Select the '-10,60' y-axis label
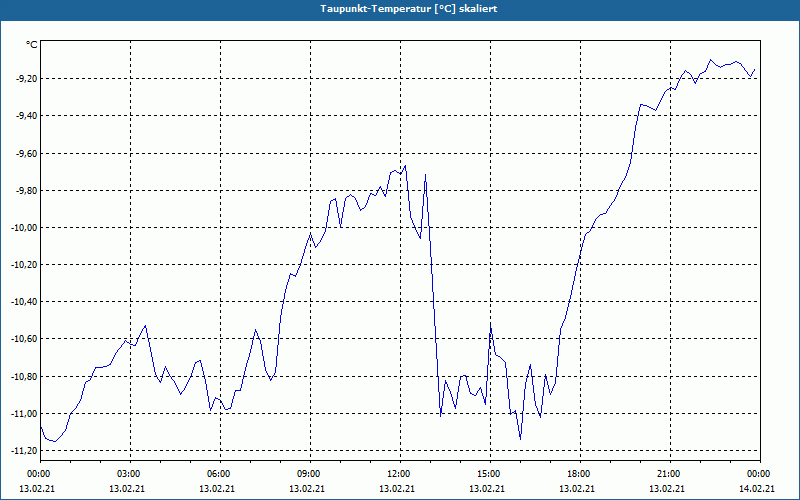This screenshot has width=800, height=500. point(24,339)
